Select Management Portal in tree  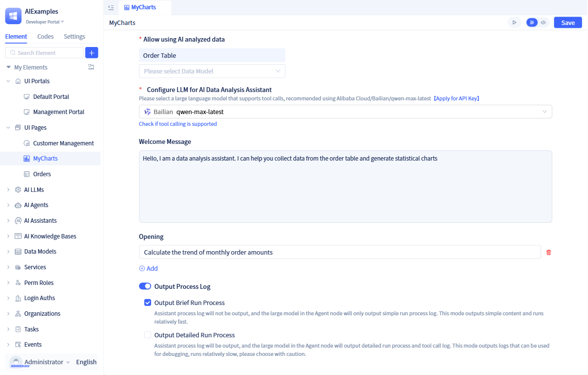click(x=59, y=112)
